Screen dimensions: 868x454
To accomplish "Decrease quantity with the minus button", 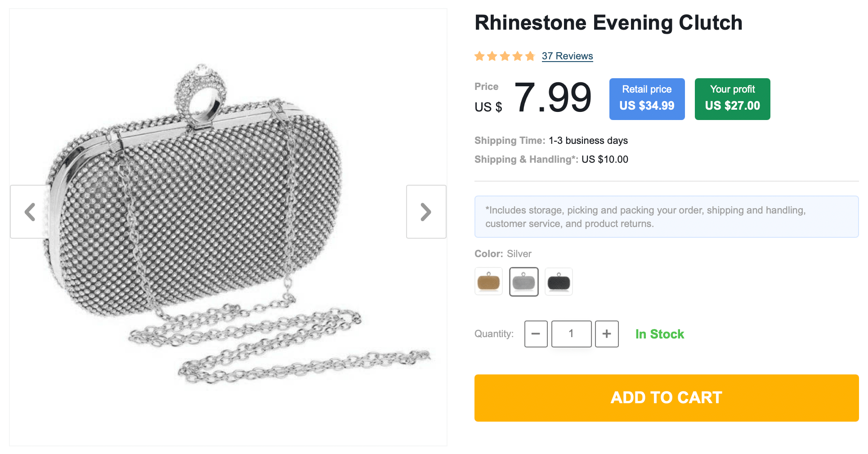I will click(536, 334).
